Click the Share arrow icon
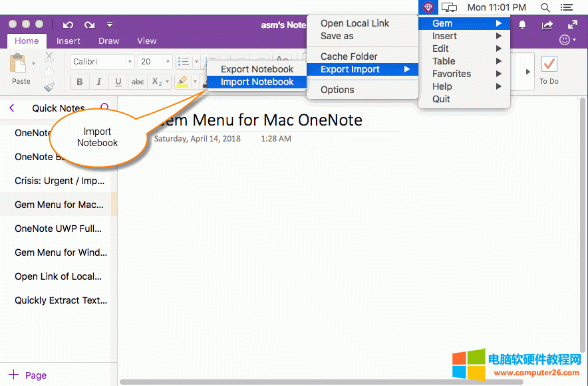 click(547, 25)
